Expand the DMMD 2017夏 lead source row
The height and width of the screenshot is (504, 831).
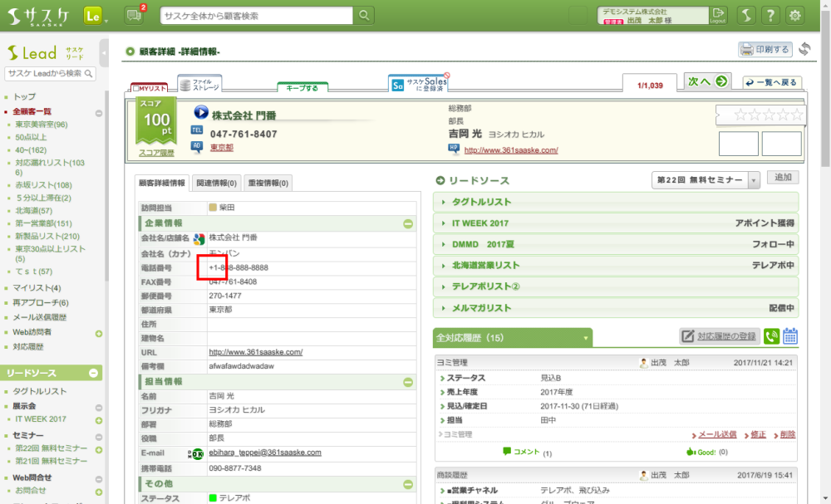pos(616,244)
